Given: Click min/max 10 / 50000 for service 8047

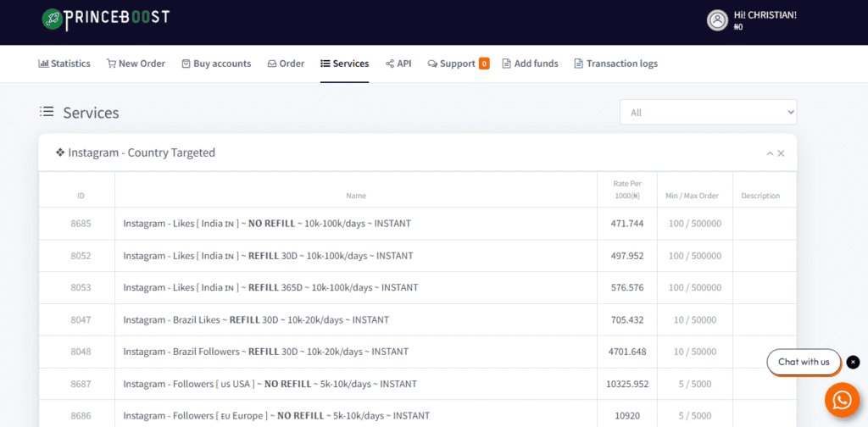Looking at the screenshot, I should pos(695,319).
